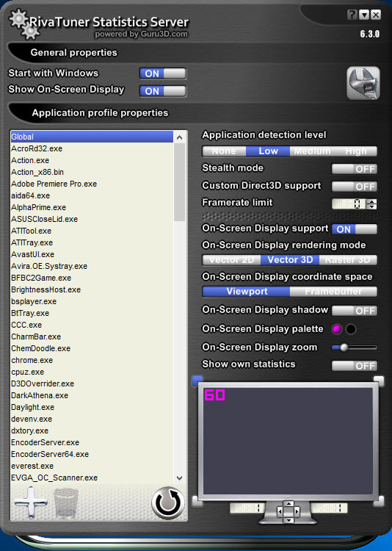Image resolution: width=392 pixels, height=551 pixels.
Task: Select top-right corner anchor of OSD preview
Action: (379, 381)
